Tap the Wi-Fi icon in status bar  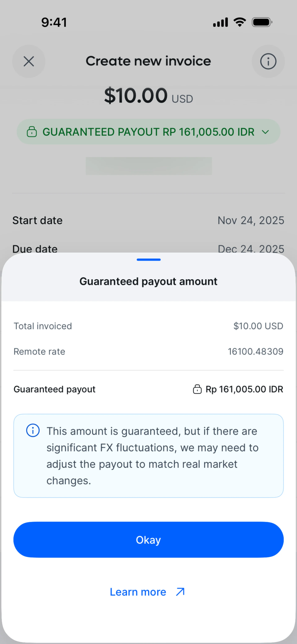pos(240,22)
